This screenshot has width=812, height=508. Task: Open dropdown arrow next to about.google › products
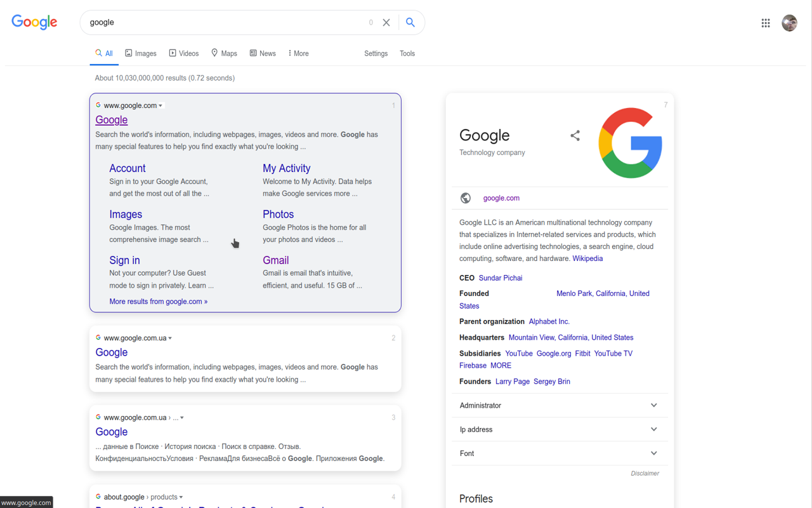tap(181, 497)
